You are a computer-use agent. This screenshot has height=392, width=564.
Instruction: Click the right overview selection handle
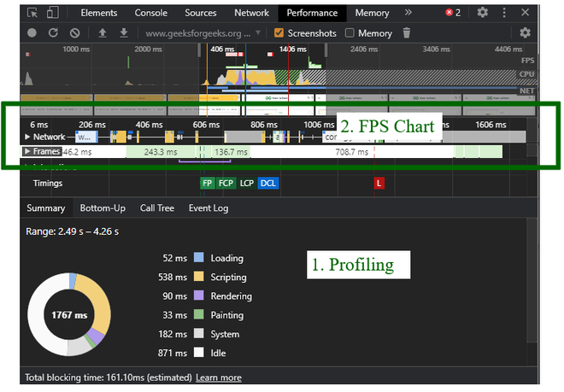pyautogui.click(x=326, y=50)
